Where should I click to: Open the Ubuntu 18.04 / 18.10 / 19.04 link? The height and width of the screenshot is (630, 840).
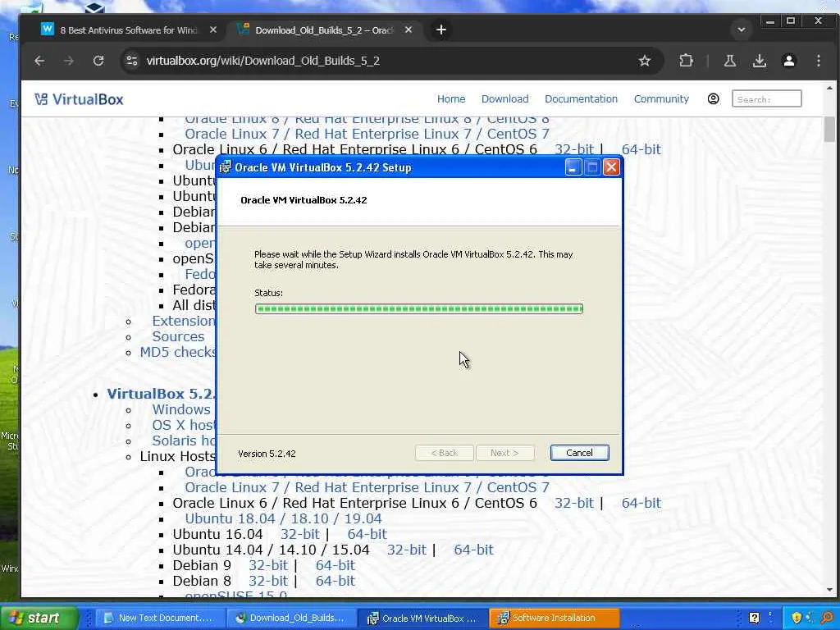click(x=283, y=518)
